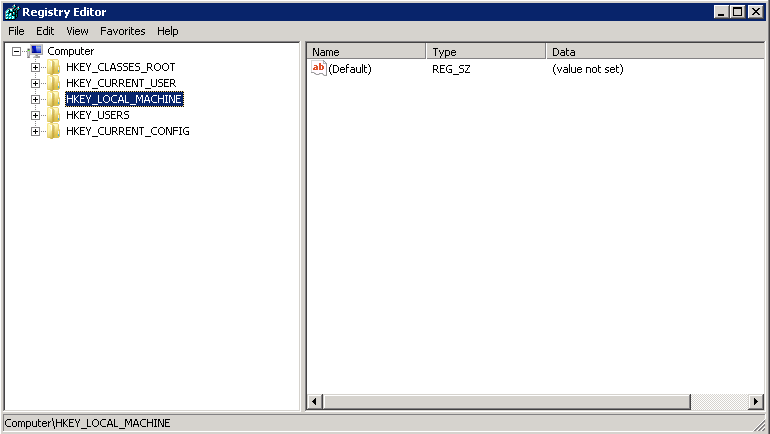Click the (value not set) data cell
770x434 pixels.
(588, 69)
